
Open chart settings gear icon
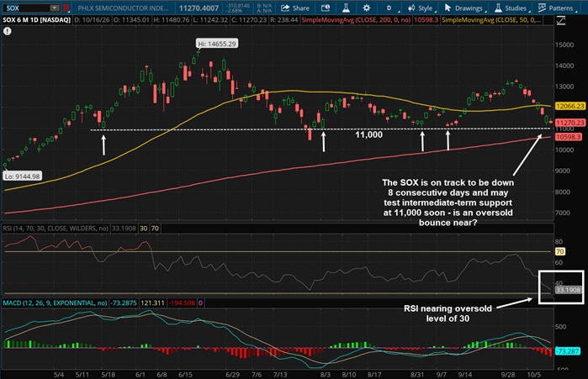coord(367,8)
